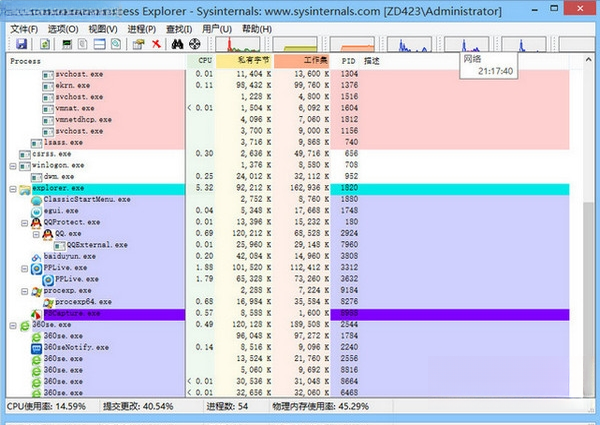
Task: Click the egui.exe ESET icon
Action: pyautogui.click(x=36, y=212)
